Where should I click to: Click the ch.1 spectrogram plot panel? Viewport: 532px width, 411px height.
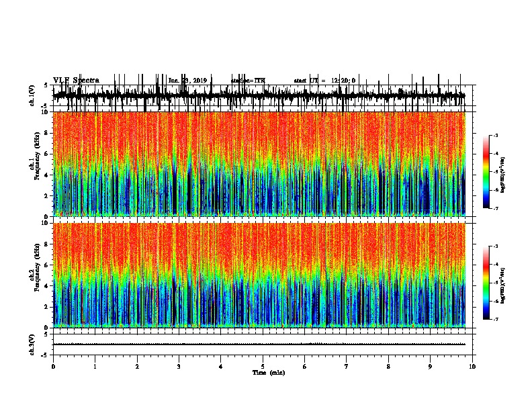[259, 164]
